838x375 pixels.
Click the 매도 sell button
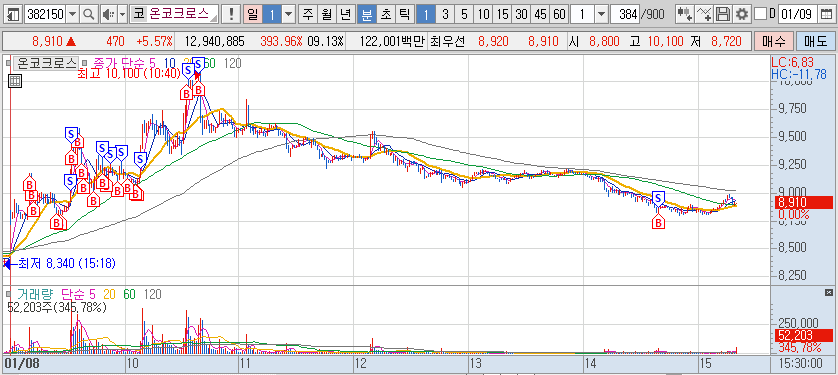point(815,41)
